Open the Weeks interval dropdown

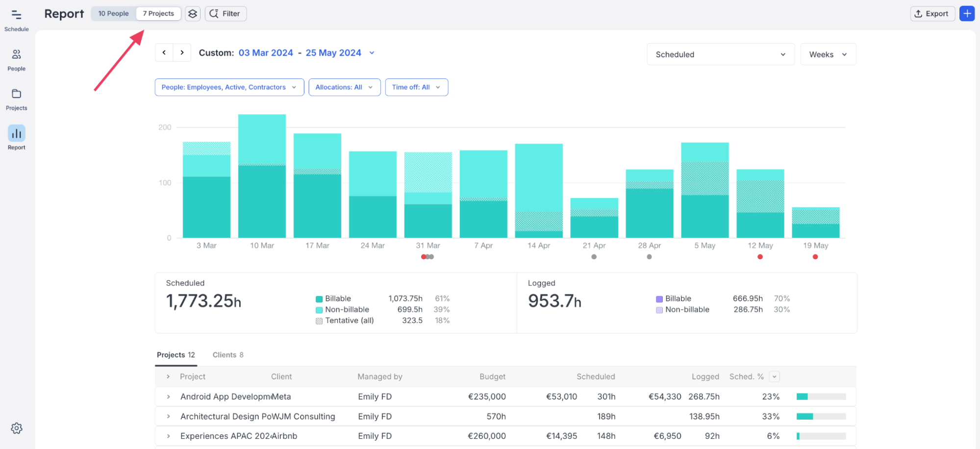pyautogui.click(x=828, y=54)
